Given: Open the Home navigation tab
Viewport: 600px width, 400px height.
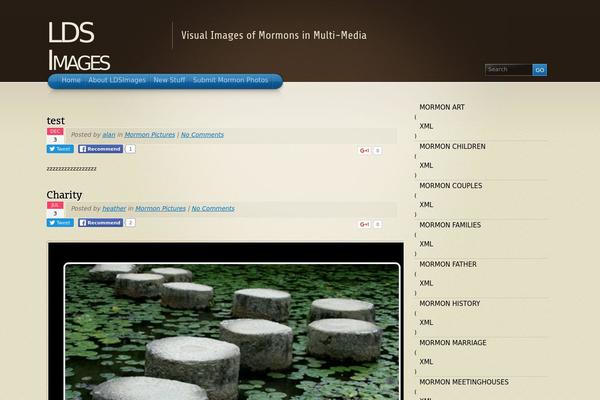Looking at the screenshot, I should pyautogui.click(x=71, y=80).
